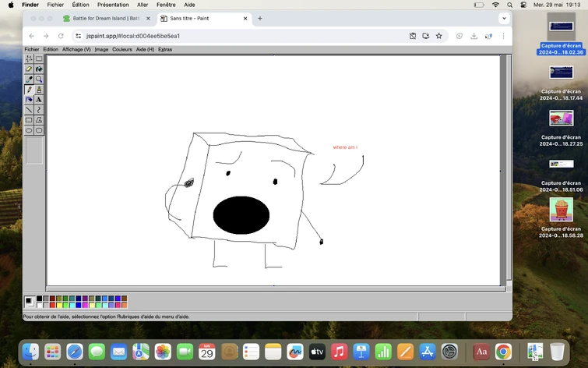The height and width of the screenshot is (368, 588).
Task: Pick the Color Picker eyedropper tool
Action: (x=29, y=80)
